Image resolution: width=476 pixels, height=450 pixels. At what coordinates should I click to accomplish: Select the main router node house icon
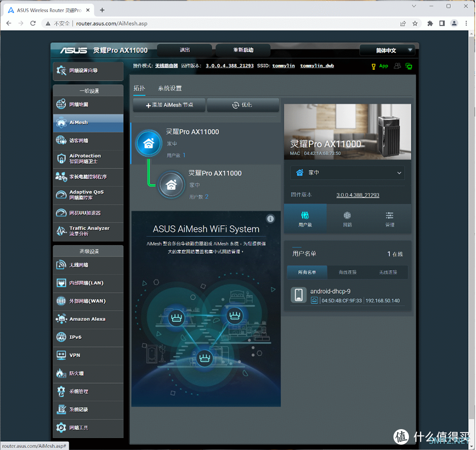(x=149, y=143)
